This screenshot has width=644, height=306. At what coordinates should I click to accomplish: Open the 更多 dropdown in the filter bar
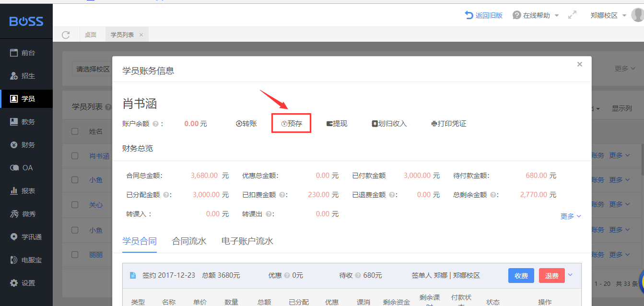(624, 69)
